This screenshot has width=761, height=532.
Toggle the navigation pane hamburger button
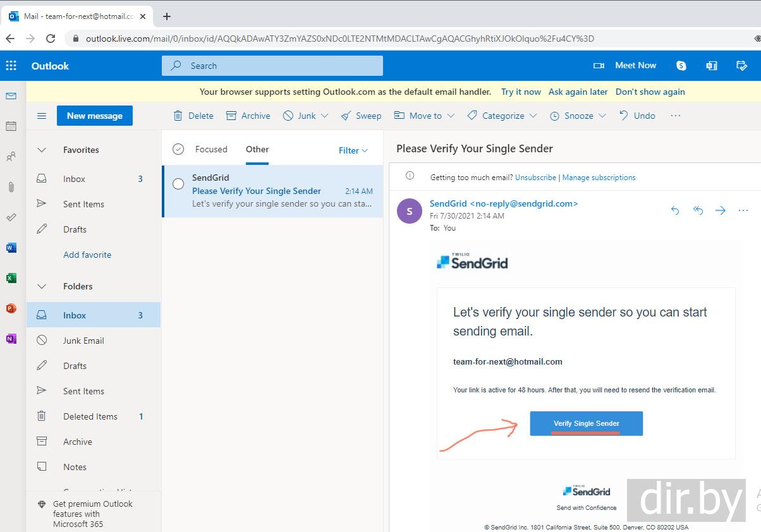click(42, 116)
